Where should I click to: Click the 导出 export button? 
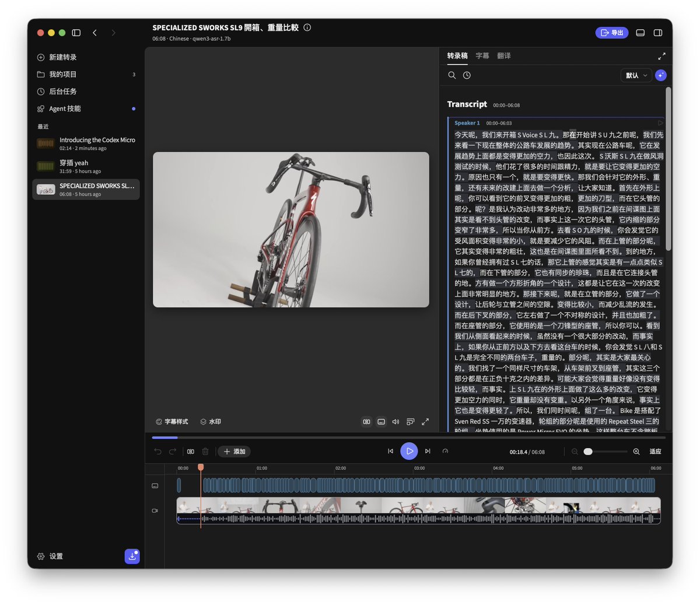[x=612, y=33]
